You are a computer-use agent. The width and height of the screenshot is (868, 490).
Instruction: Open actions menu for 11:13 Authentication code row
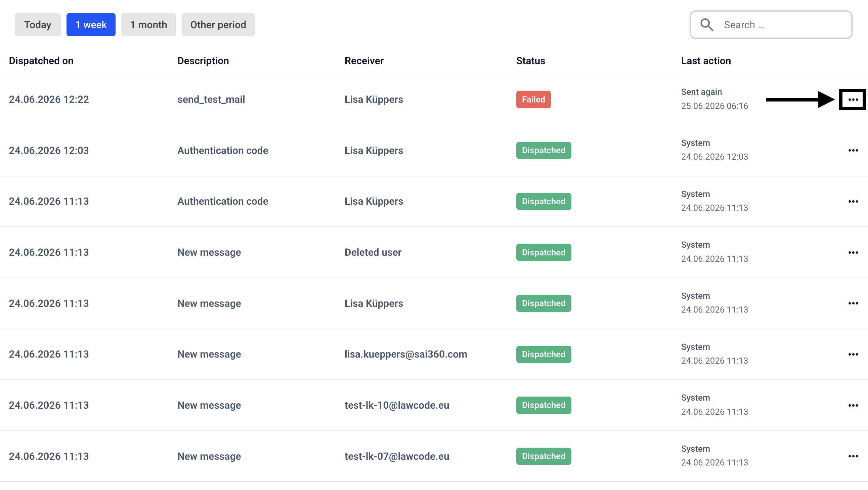[x=853, y=202]
